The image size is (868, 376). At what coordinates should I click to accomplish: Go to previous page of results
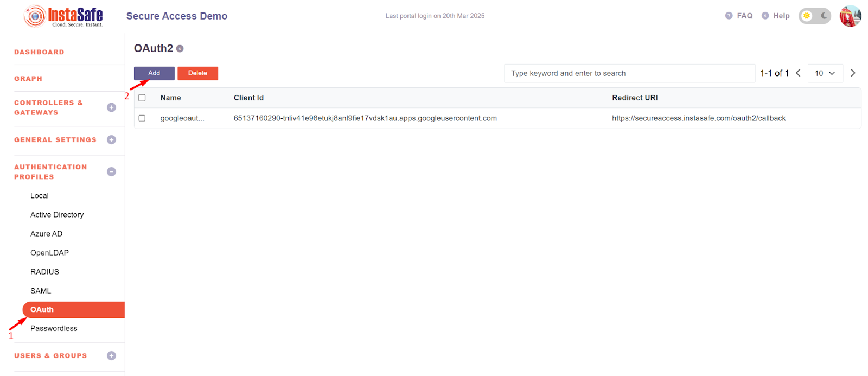pyautogui.click(x=799, y=73)
